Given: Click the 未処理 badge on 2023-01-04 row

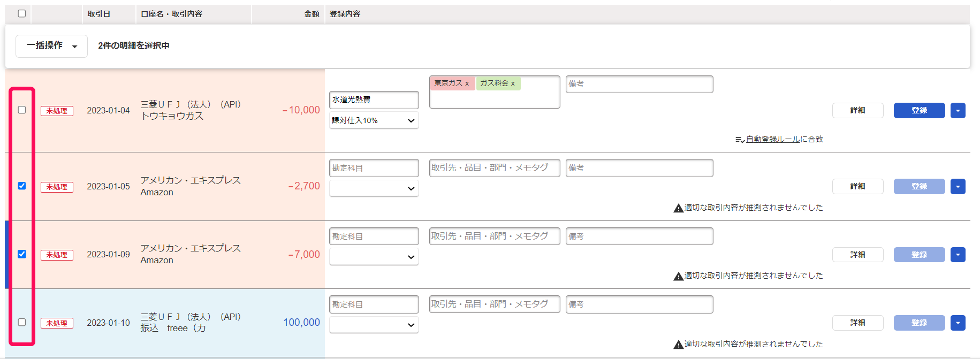Looking at the screenshot, I should [57, 111].
